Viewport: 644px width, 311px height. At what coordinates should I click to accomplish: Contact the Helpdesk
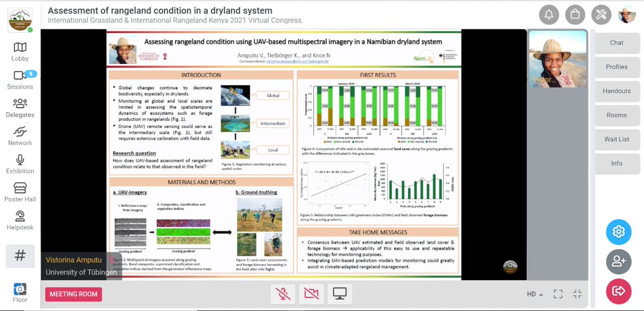(x=20, y=221)
